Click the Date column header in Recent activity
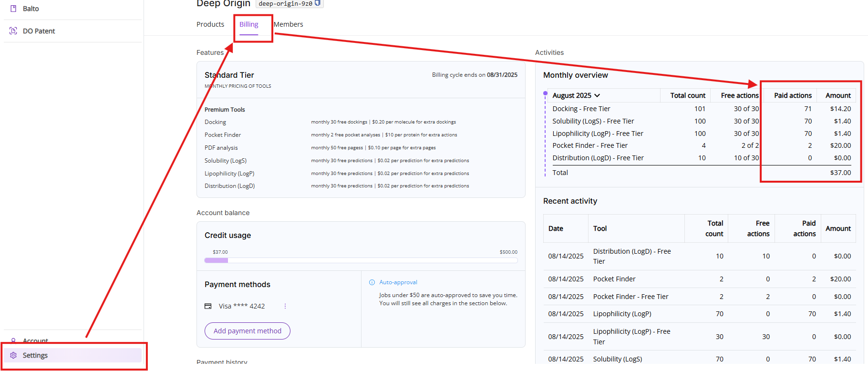Image resolution: width=868 pixels, height=371 pixels. 556,228
